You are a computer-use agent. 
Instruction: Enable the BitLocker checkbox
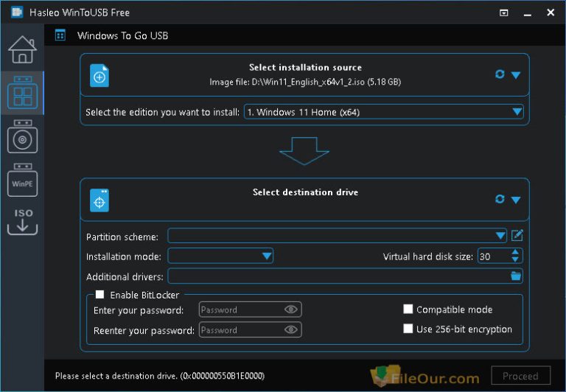(x=99, y=295)
